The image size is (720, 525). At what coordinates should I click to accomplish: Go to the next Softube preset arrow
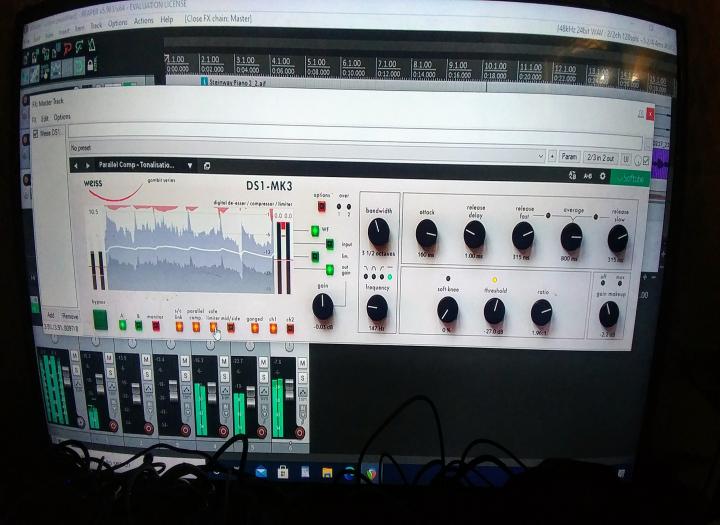pos(87,165)
